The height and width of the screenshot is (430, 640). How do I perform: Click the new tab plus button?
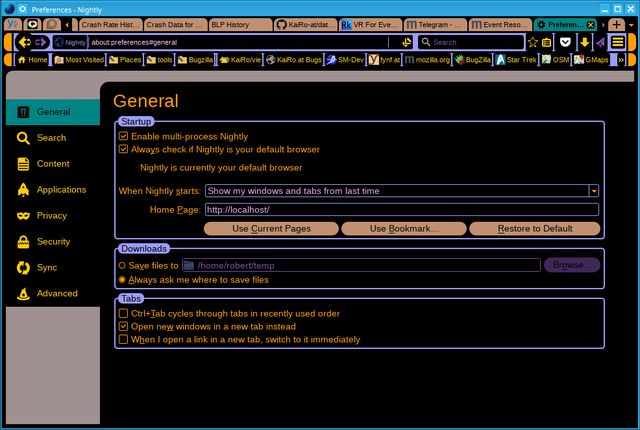(616, 23)
